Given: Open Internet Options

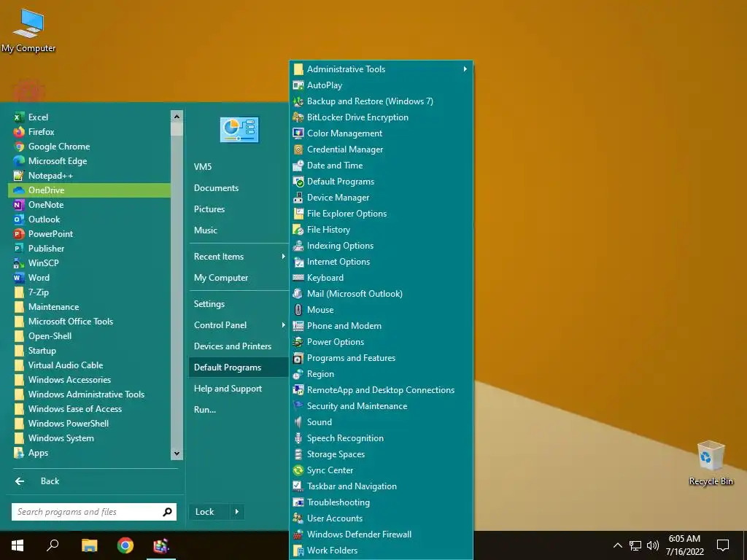Looking at the screenshot, I should [381, 262].
